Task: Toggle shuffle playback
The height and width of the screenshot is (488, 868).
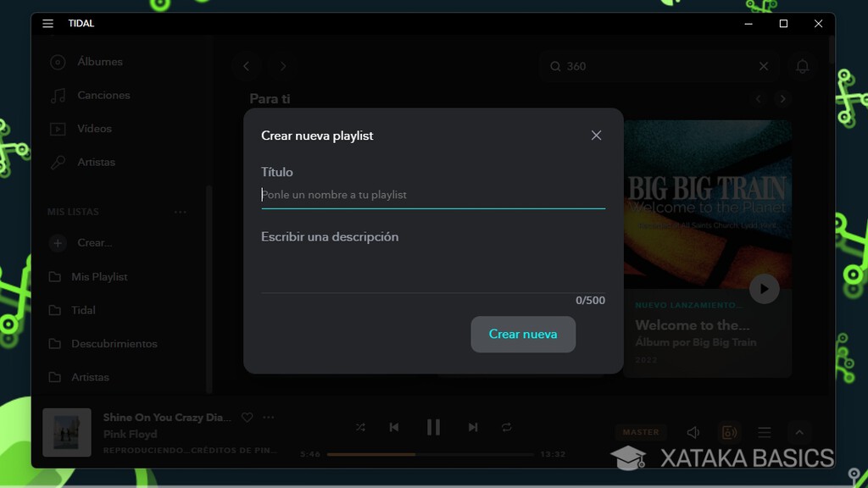Action: [360, 427]
